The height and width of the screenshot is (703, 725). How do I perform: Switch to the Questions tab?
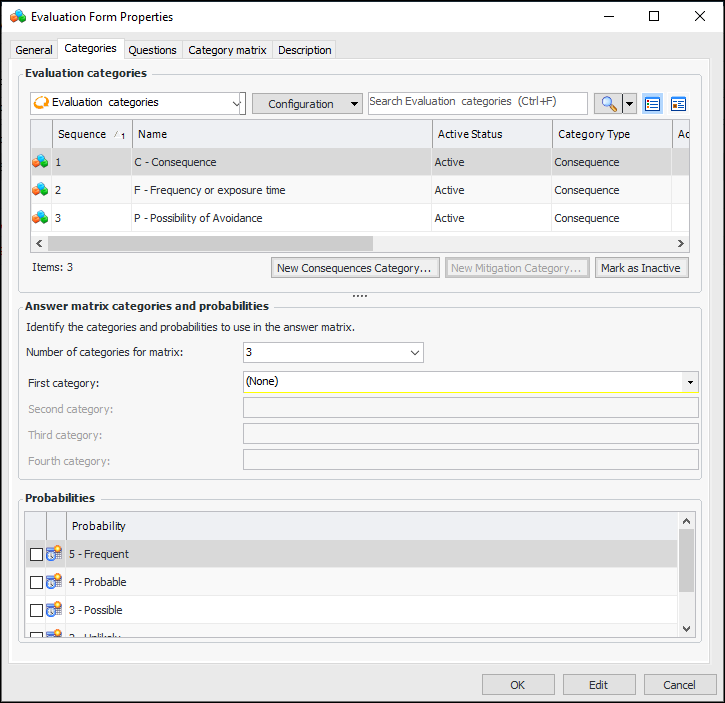click(153, 50)
